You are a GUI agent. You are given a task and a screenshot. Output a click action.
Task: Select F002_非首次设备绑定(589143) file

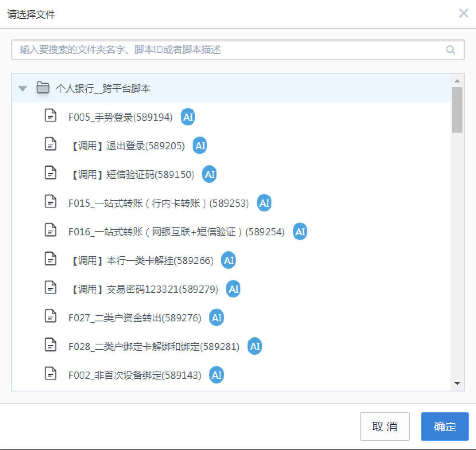135,375
